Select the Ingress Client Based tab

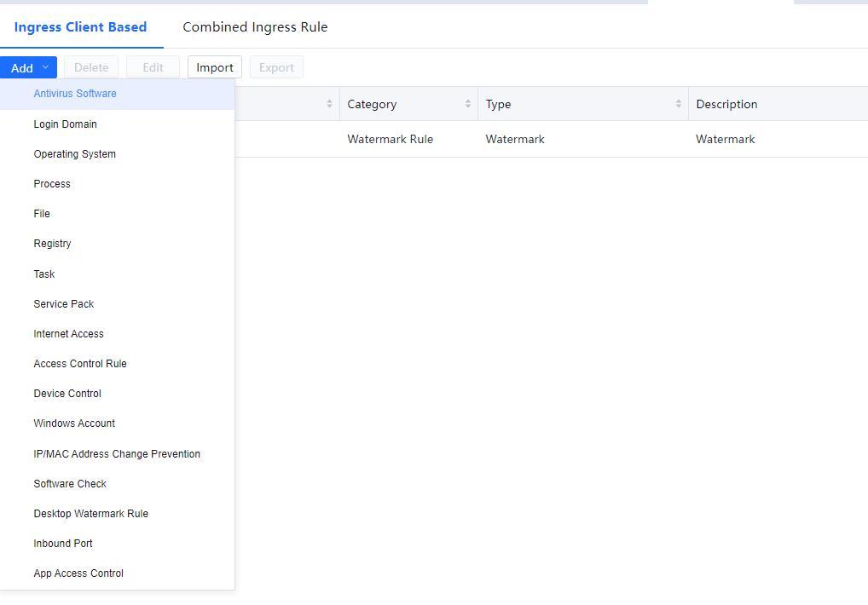pyautogui.click(x=81, y=27)
